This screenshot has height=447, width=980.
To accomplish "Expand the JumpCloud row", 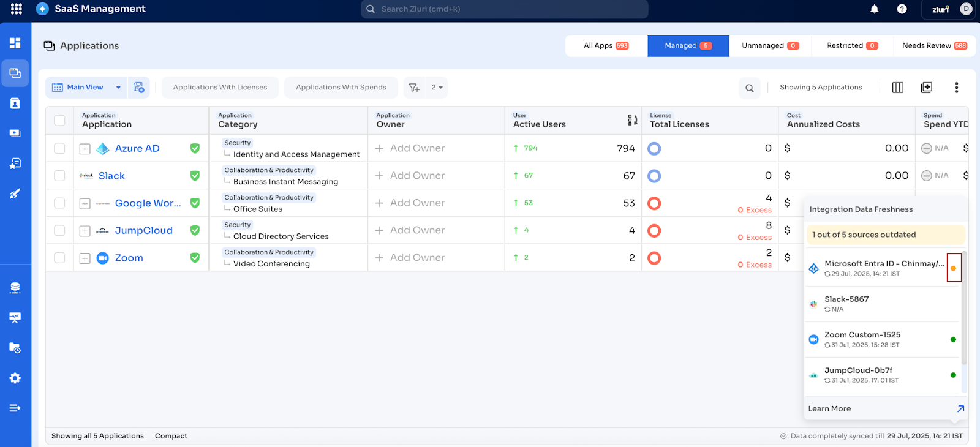I will tap(85, 231).
